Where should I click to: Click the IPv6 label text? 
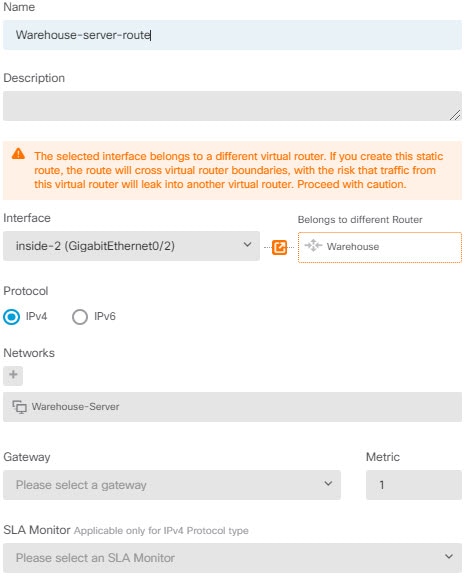105,316
